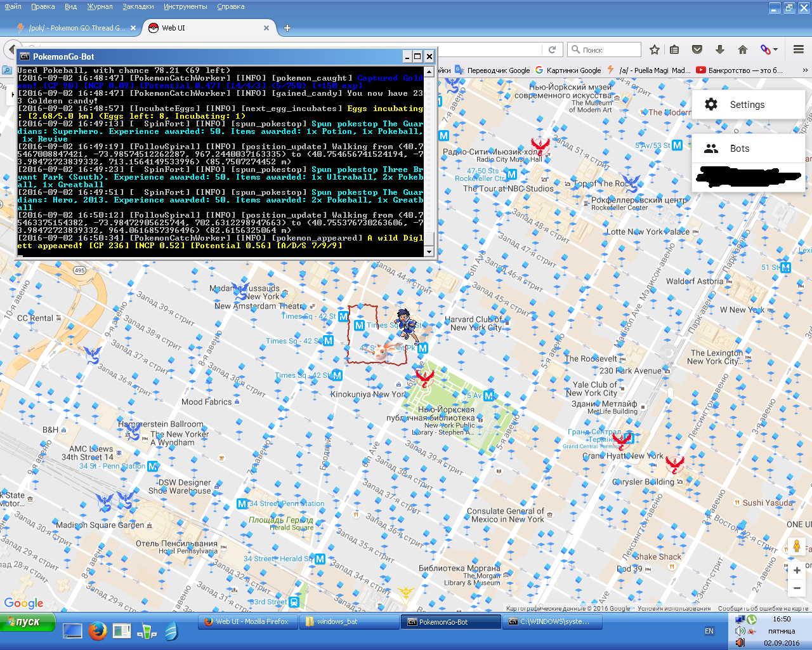Click the EN language indicator

tap(709, 631)
